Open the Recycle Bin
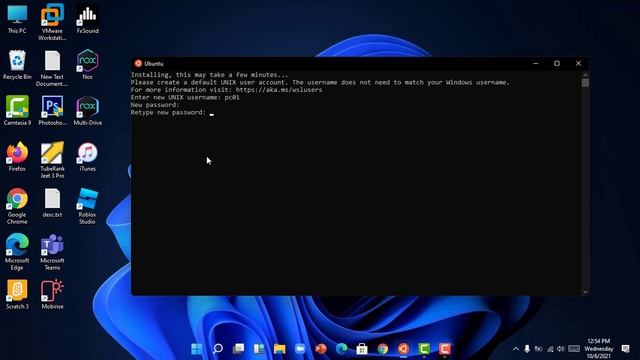The height and width of the screenshot is (360, 640). click(x=17, y=65)
